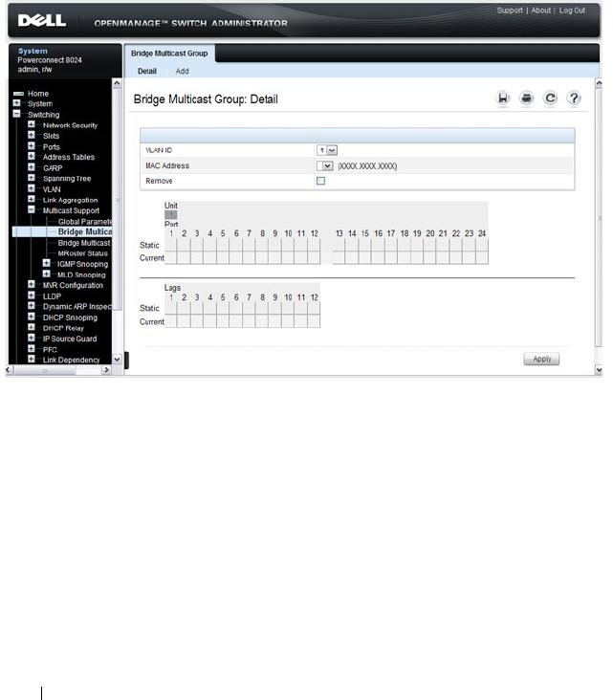
Task: Toggle the Remove checkbox
Action: tap(320, 181)
